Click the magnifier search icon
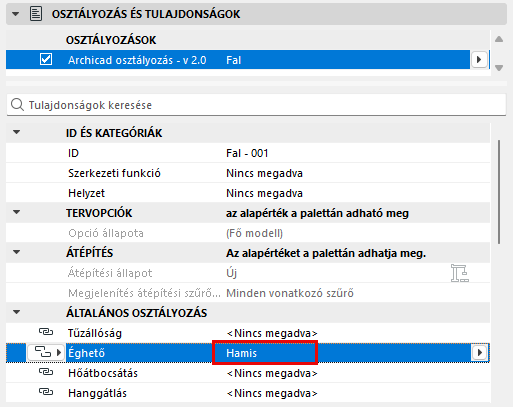The height and width of the screenshot is (407, 513). (x=17, y=105)
